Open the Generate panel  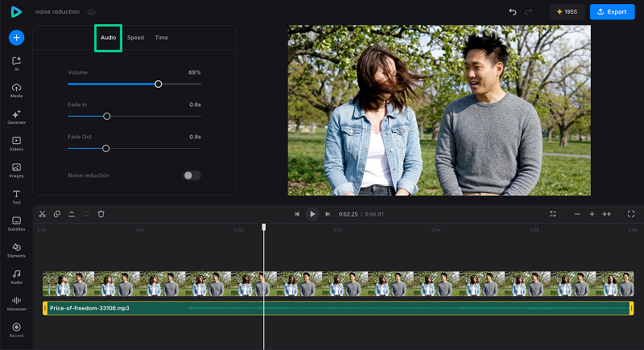pos(16,117)
